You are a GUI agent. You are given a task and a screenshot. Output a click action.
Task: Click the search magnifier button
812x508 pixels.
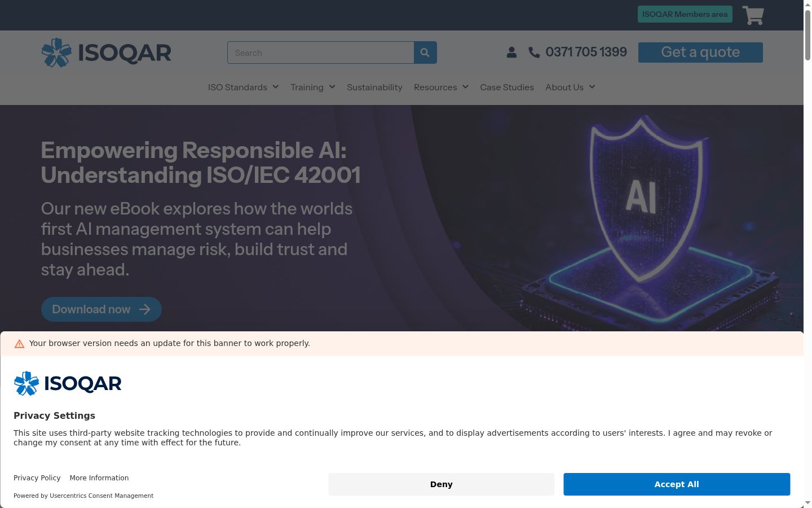pyautogui.click(x=425, y=52)
